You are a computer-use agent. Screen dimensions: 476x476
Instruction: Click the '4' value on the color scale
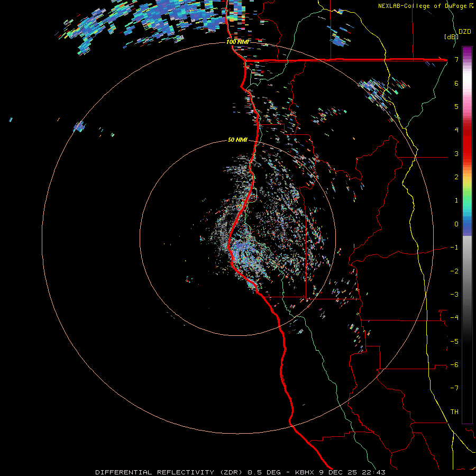456,130
